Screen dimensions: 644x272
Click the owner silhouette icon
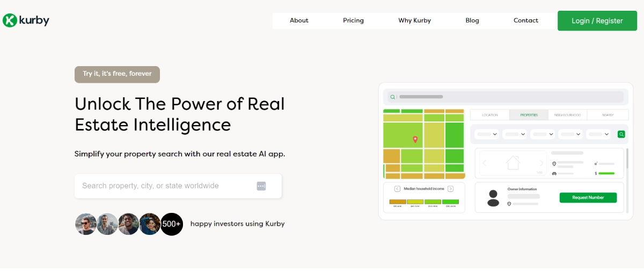pos(493,197)
